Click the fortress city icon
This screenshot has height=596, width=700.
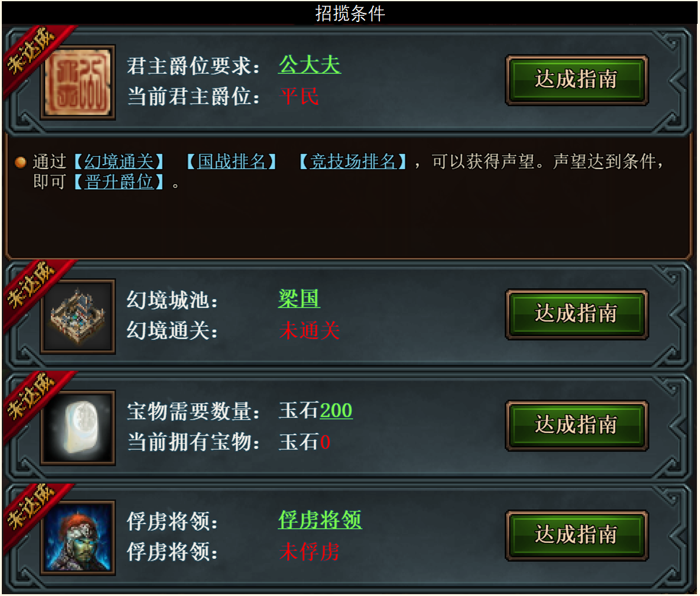tap(77, 317)
